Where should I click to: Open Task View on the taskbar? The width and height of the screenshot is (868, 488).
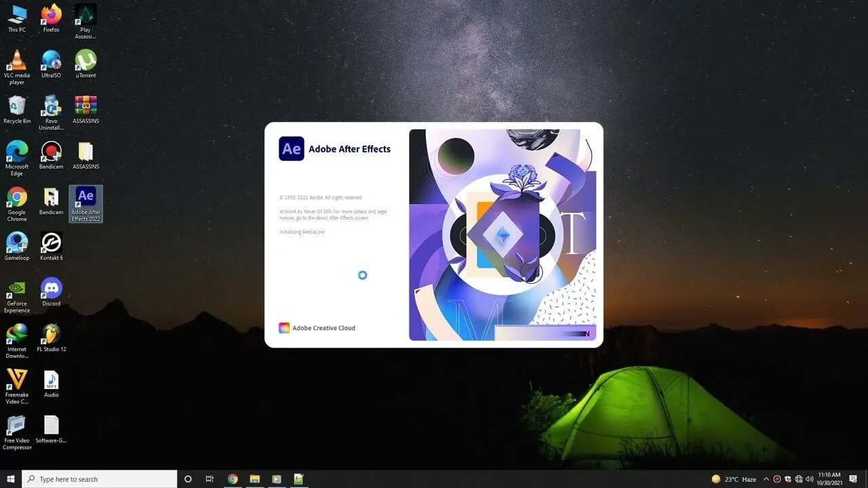[x=210, y=479]
